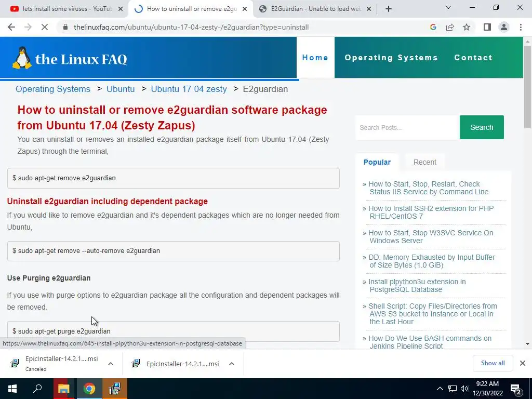Bookmark this page with the star
This screenshot has height=399, width=532.
(467, 27)
